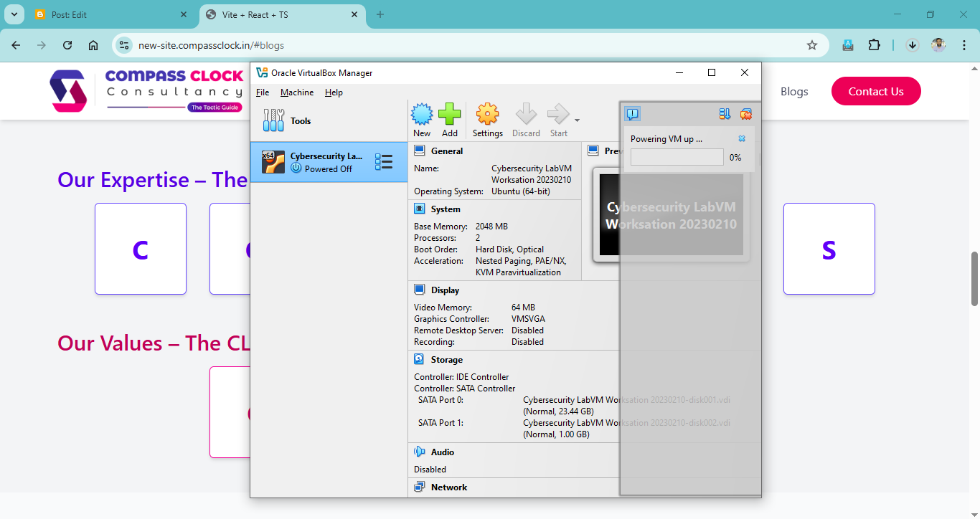Open Chrome downloads icon
This screenshot has height=519, width=980.
(913, 45)
